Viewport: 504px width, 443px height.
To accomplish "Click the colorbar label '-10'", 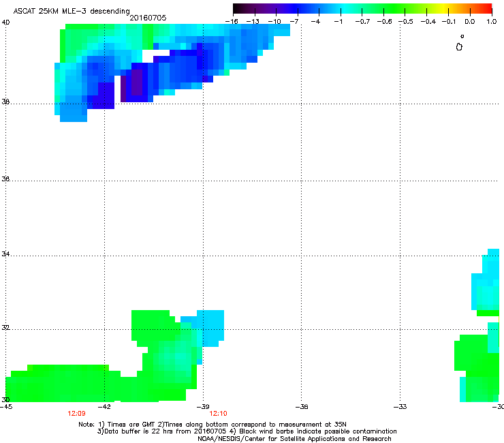I will coord(274,22).
